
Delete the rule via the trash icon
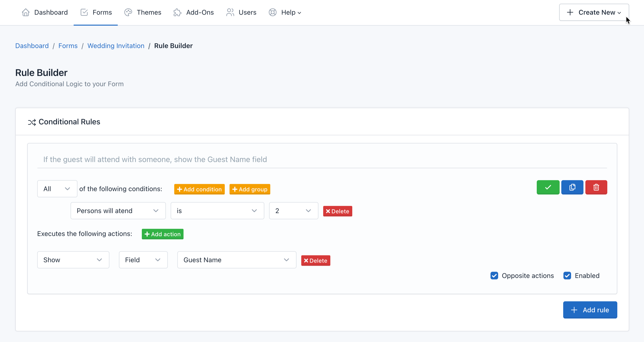[x=596, y=187]
